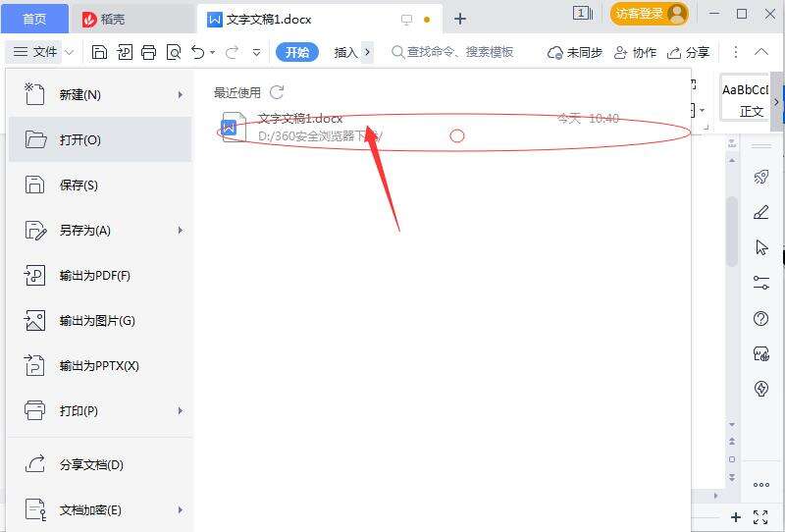Viewport: 785px width, 532px height.
Task: Switch to the 插入 ribbon tab
Action: 345,52
